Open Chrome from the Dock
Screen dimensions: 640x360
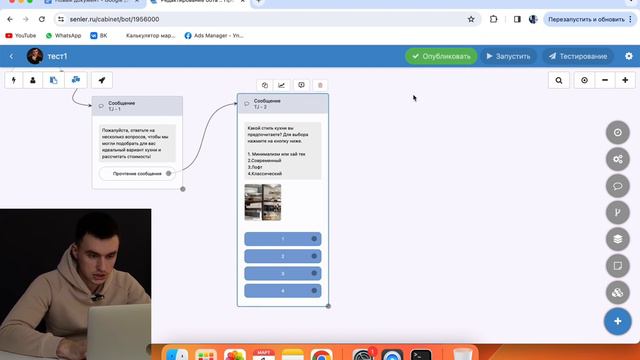click(x=322, y=354)
